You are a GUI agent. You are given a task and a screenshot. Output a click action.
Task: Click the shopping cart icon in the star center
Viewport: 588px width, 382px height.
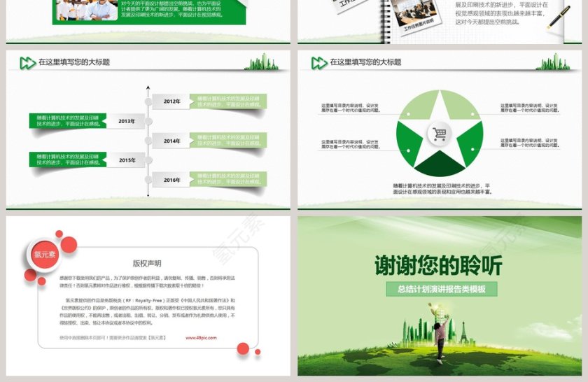[440, 134]
